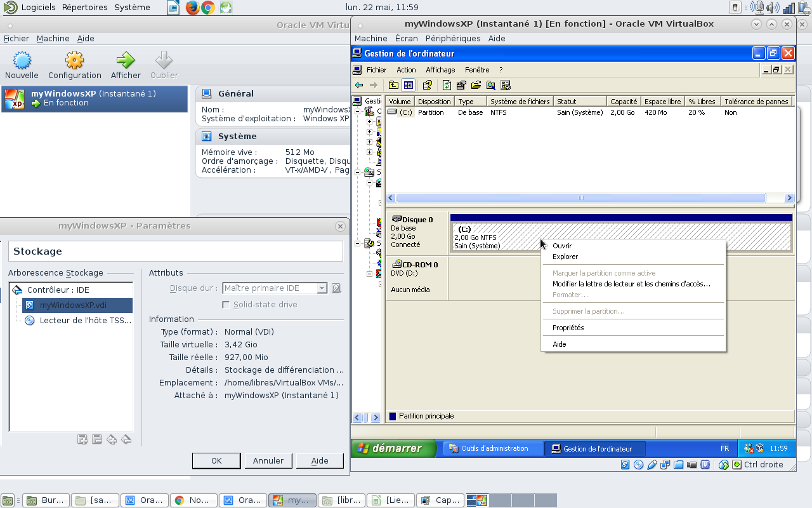Open the Action menu

[406, 70]
